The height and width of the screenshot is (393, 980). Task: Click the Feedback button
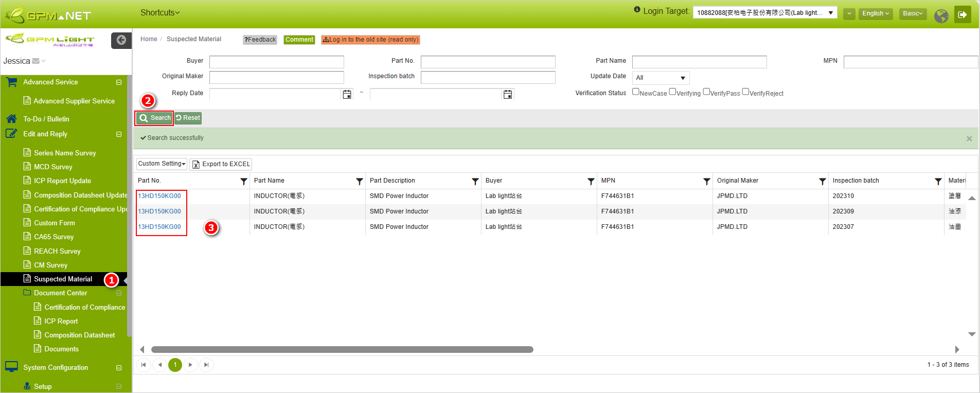pos(260,40)
